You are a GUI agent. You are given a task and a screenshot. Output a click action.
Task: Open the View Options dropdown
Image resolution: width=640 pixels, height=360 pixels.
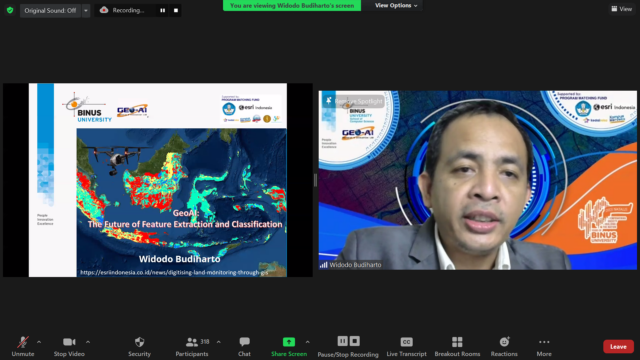tap(396, 6)
